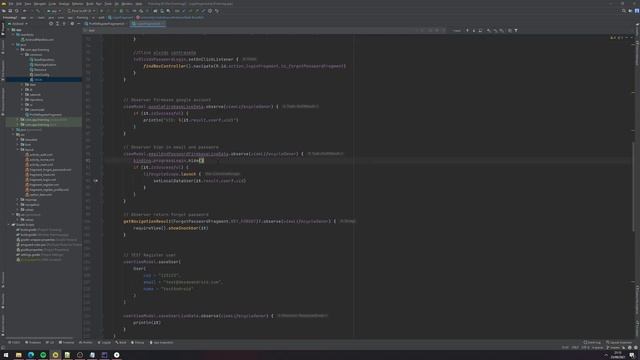Screen dimensions: 640x360
Task: Open fragment_forgot_password.xml layout file
Action: (x=48, y=170)
